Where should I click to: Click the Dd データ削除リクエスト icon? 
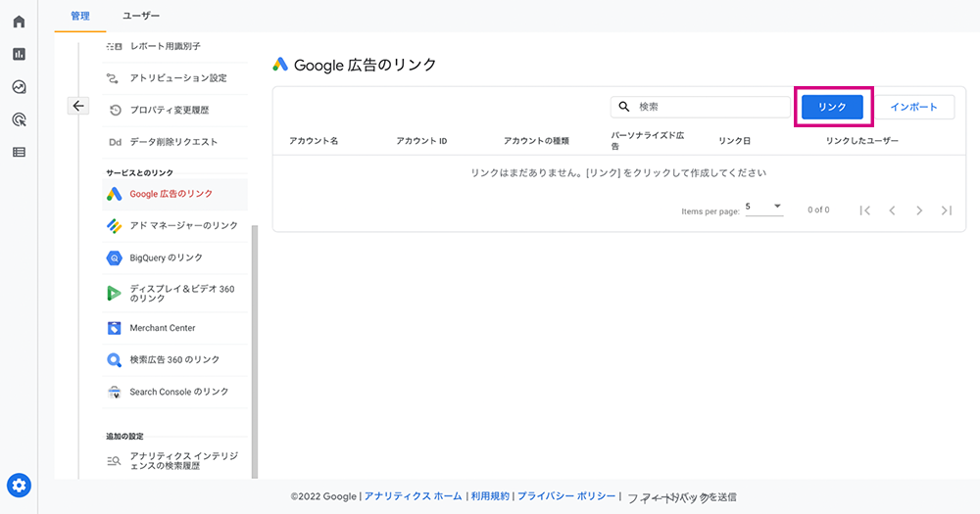point(115,142)
